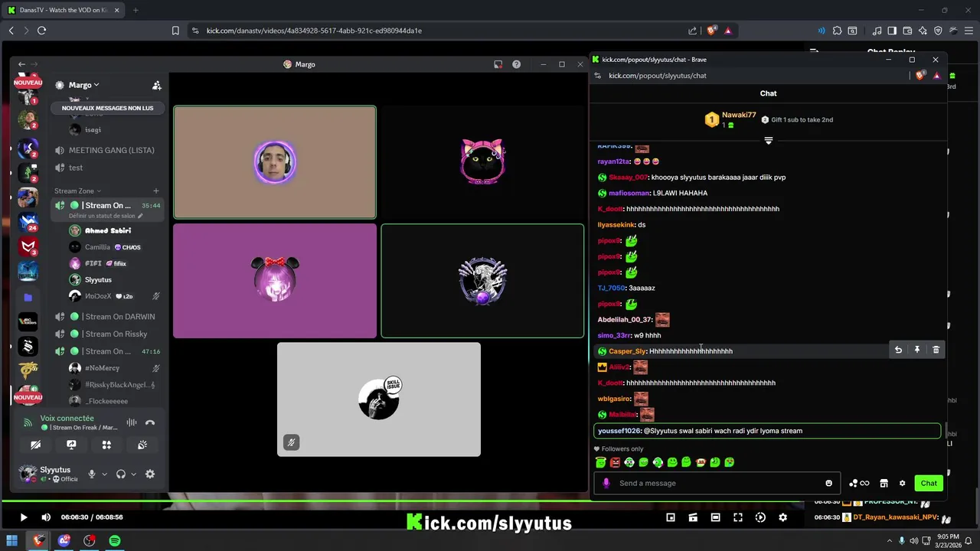Image resolution: width=980 pixels, height=551 pixels.
Task: Seek on the VOD progress bar
Action: (x=403, y=502)
